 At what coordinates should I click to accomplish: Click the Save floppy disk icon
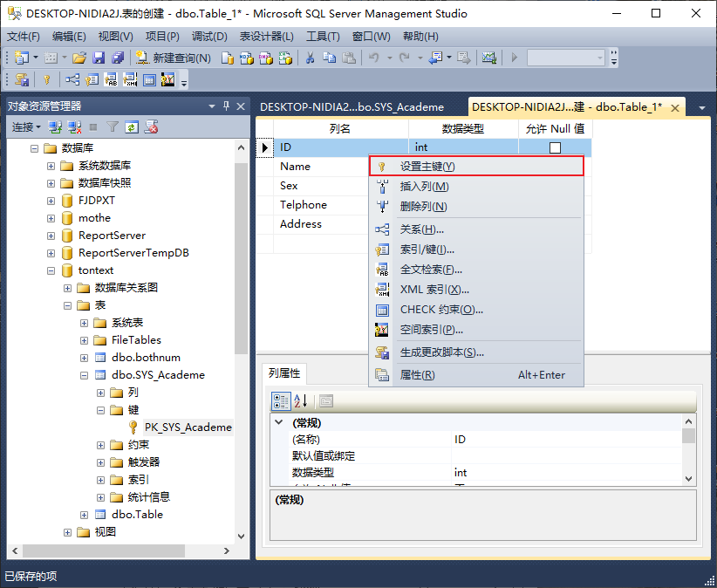(99, 58)
